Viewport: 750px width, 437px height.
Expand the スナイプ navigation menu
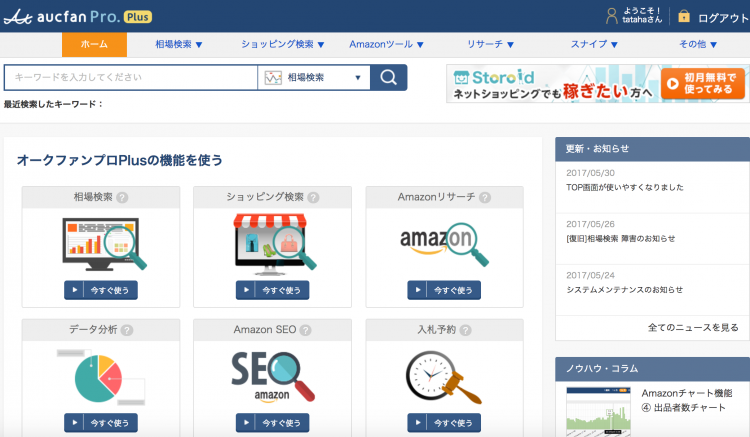point(595,45)
